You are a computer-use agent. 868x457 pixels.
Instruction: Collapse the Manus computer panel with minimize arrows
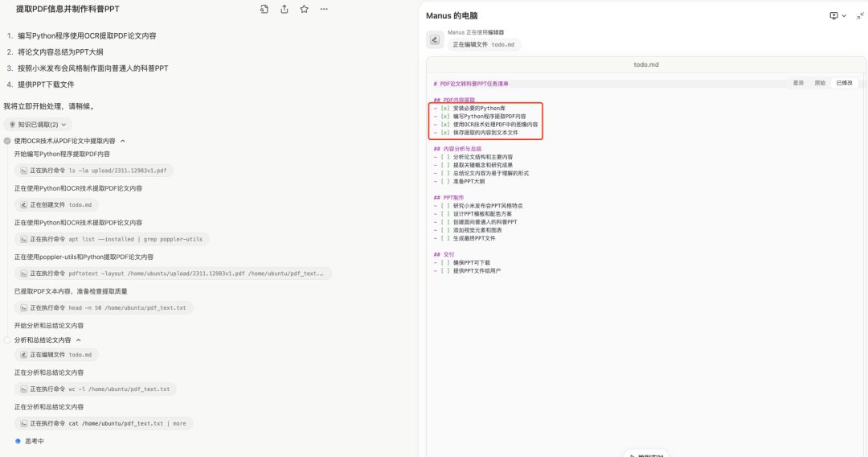pos(860,15)
